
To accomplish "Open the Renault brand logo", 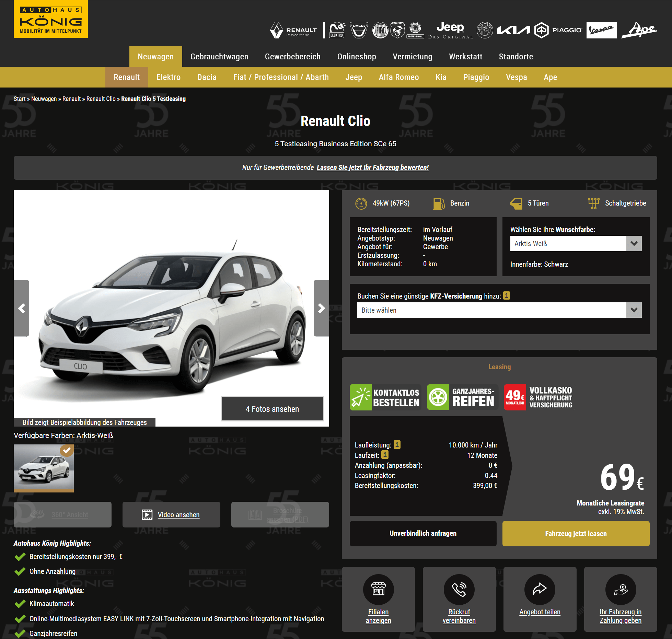I will pyautogui.click(x=293, y=30).
